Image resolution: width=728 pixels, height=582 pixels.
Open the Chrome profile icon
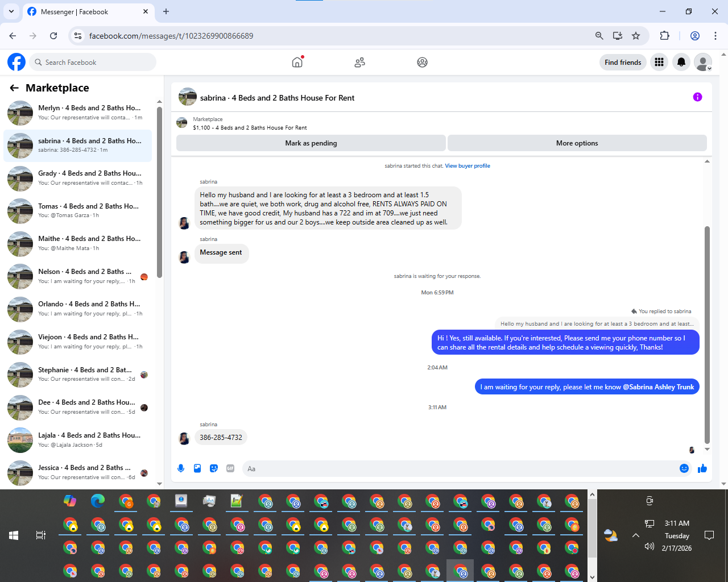tap(694, 36)
